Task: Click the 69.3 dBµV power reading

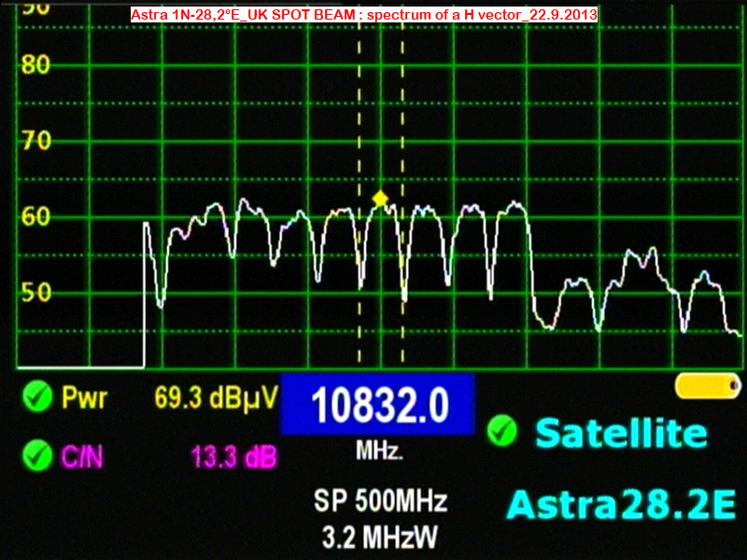Action: click(x=216, y=399)
